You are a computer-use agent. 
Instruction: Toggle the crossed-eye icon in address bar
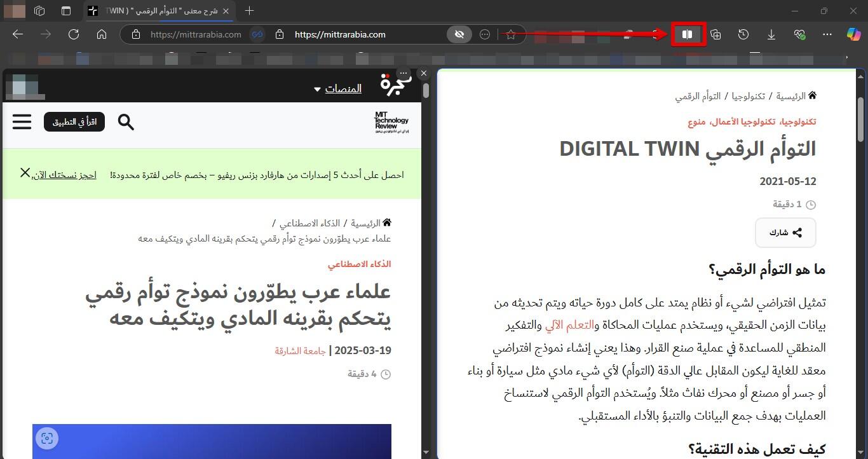click(x=459, y=34)
